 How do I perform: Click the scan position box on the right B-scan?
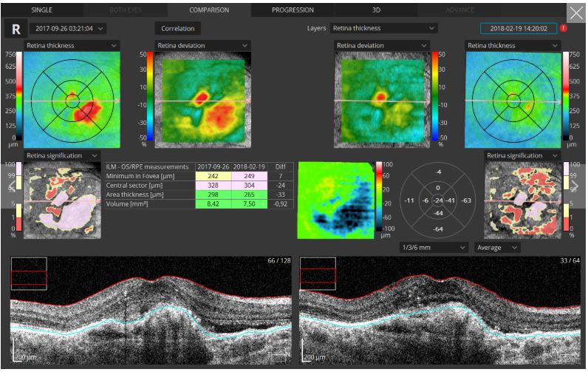[x=318, y=275]
